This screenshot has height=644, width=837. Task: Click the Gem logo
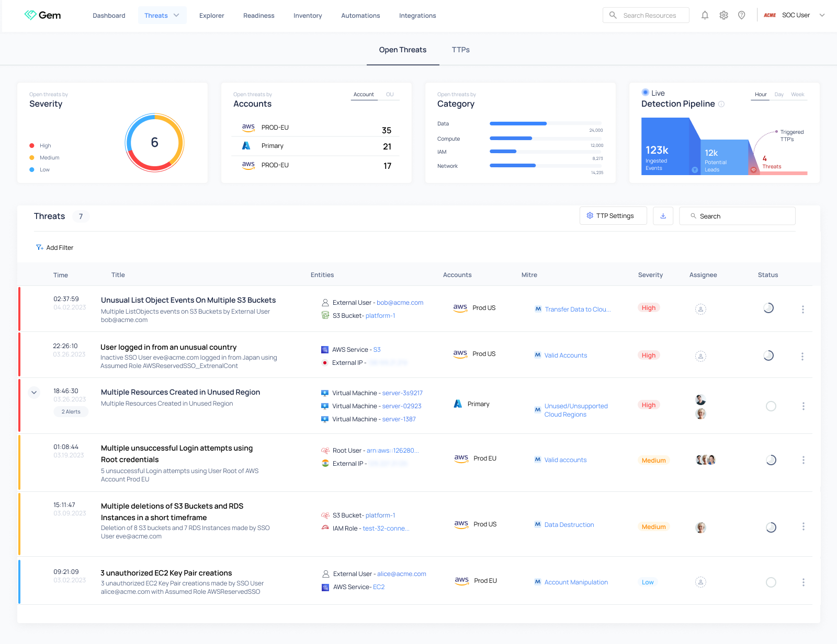42,15
